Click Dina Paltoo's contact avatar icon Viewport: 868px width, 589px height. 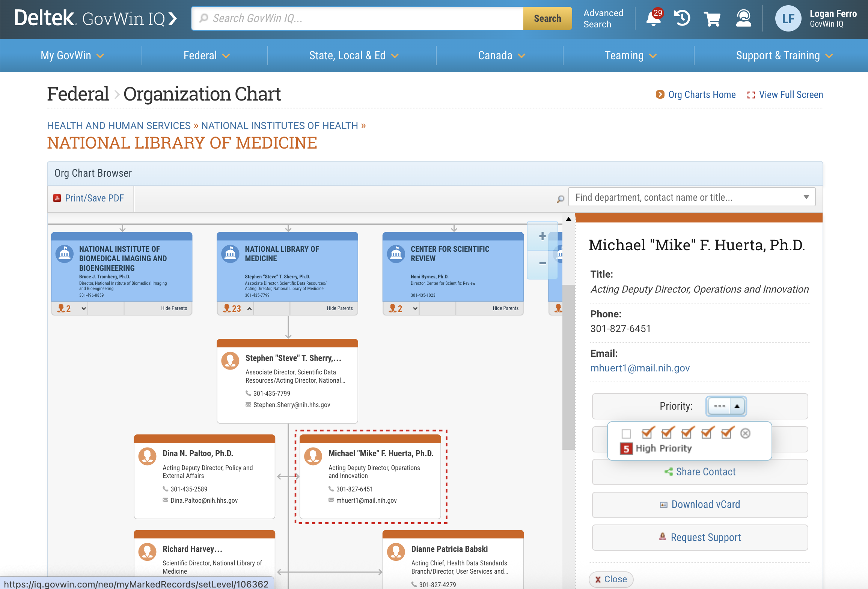click(x=147, y=456)
